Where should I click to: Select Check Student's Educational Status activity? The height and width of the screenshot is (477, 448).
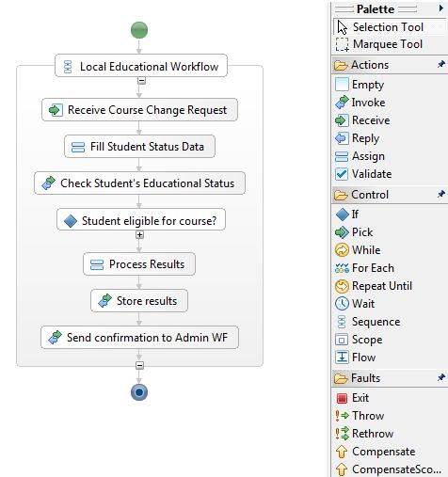point(139,183)
